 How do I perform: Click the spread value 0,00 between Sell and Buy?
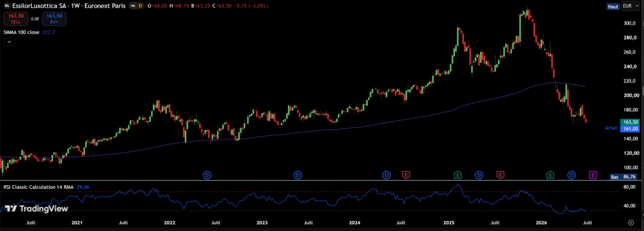(x=35, y=18)
